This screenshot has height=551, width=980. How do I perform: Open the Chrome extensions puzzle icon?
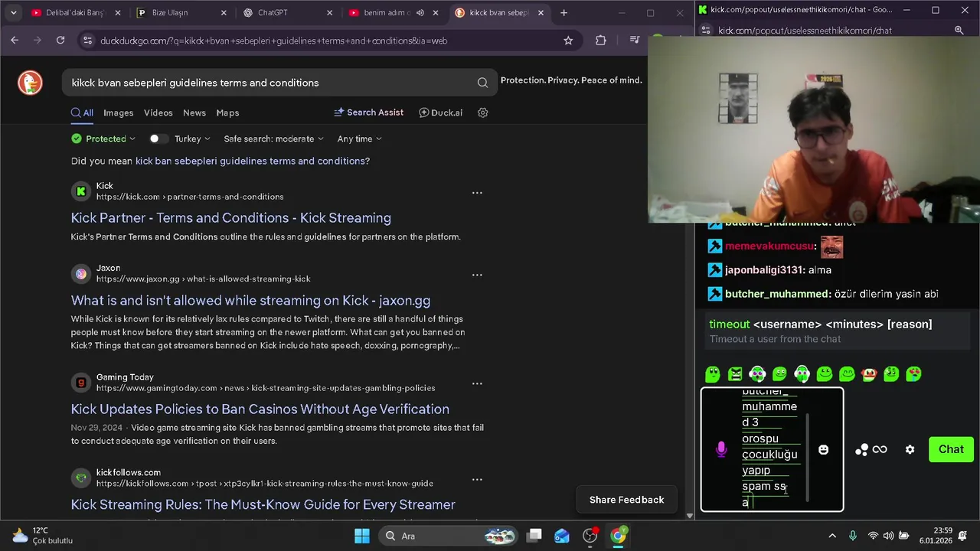tap(600, 41)
